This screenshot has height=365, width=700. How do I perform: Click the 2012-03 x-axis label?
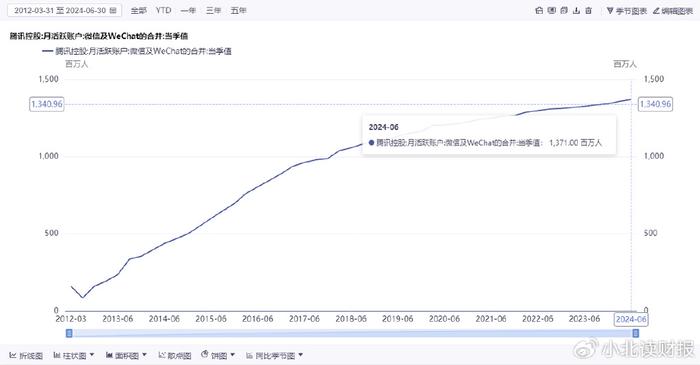click(x=71, y=319)
